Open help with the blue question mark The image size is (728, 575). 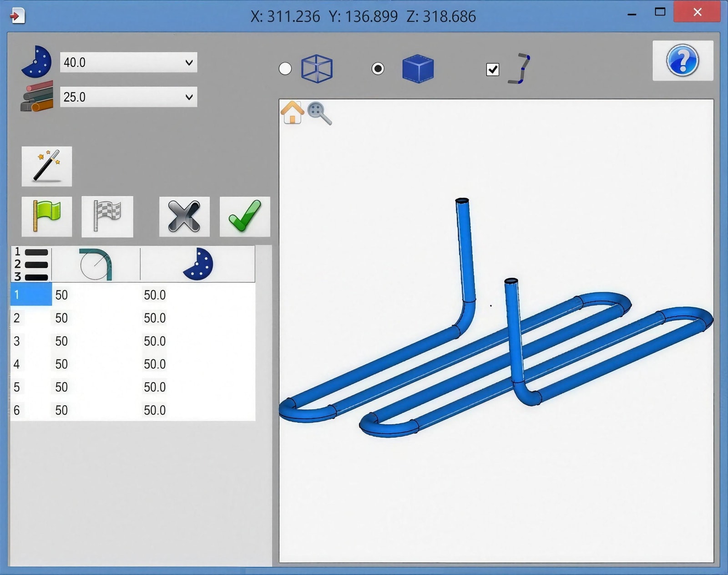tap(682, 61)
